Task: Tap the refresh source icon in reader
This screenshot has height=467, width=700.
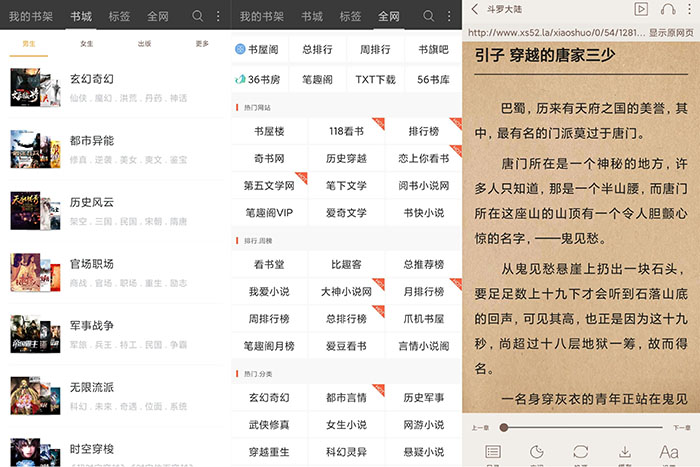Action: (580, 452)
